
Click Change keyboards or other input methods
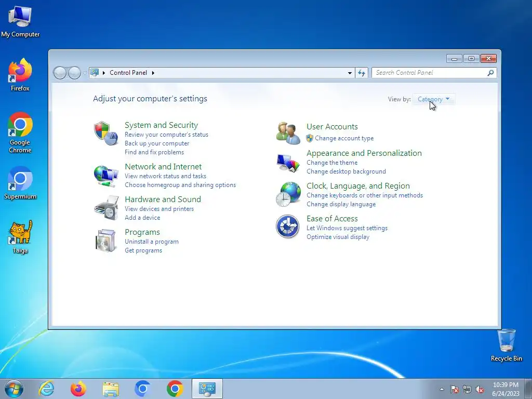point(365,195)
